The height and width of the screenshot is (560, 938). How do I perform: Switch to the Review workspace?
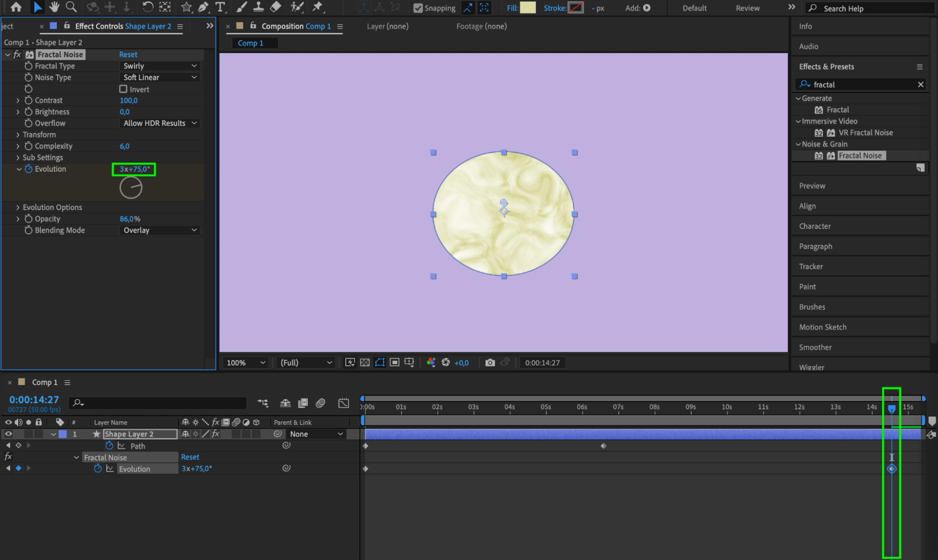tap(747, 8)
